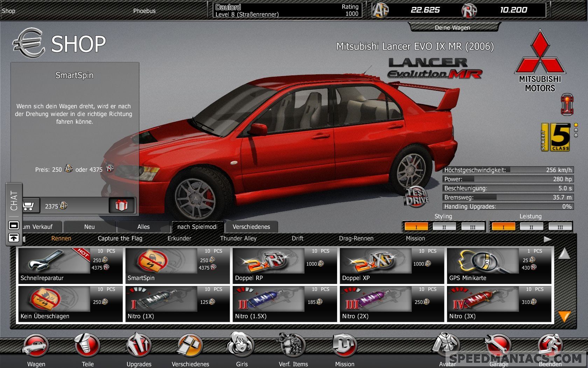Minimize the chat panel
Viewport: 588px width, 368px height.
click(x=14, y=225)
